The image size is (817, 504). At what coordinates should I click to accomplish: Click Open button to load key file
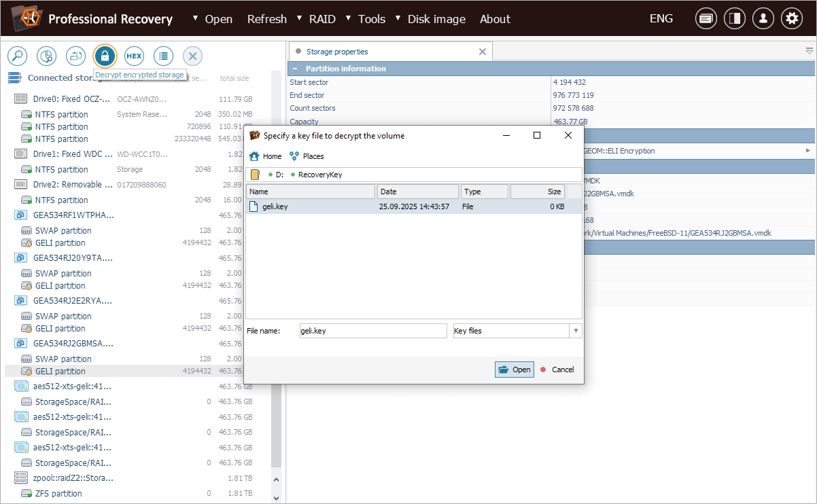(x=515, y=370)
